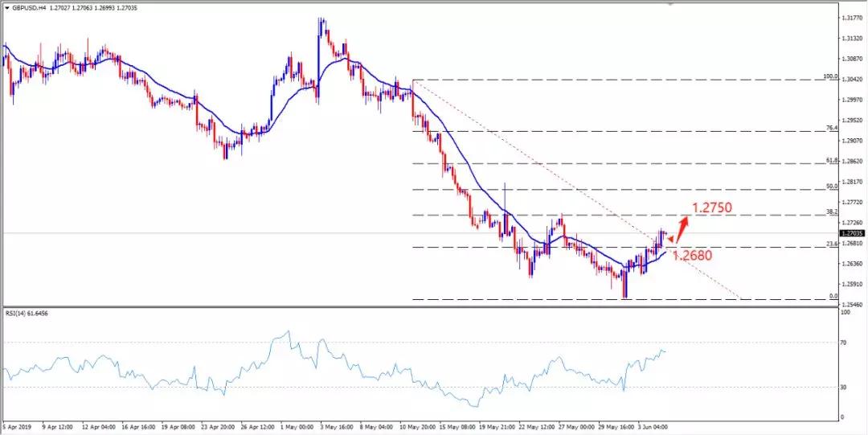Image resolution: width=868 pixels, height=435 pixels.
Task: Click the small red arrowhead near 1.2680
Action: 671,238
